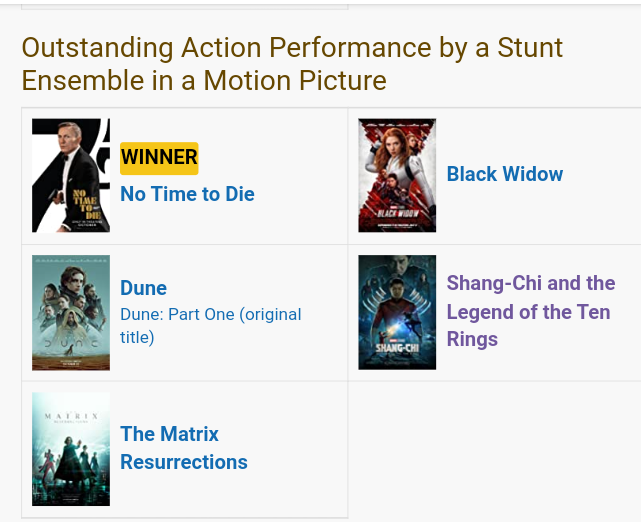Open the No Time to Die poster thumbnail
The width and height of the screenshot is (641, 522).
pos(70,175)
